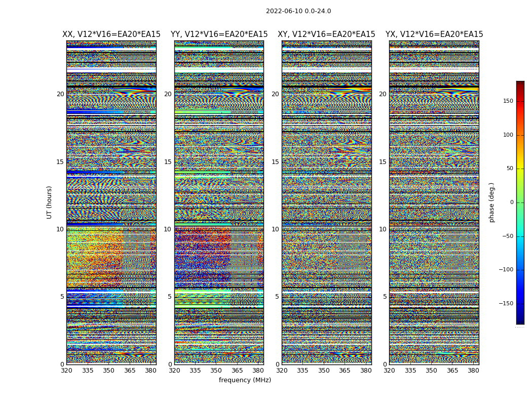This screenshot has width=532, height=405.
Task: Click inside the YX phase waterfall plot
Action: coord(434,202)
